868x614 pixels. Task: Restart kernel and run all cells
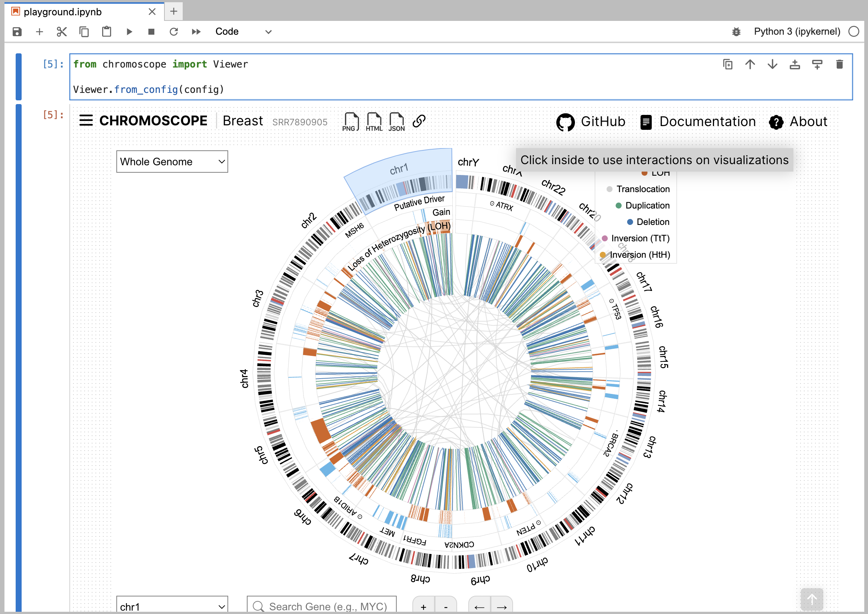click(196, 32)
